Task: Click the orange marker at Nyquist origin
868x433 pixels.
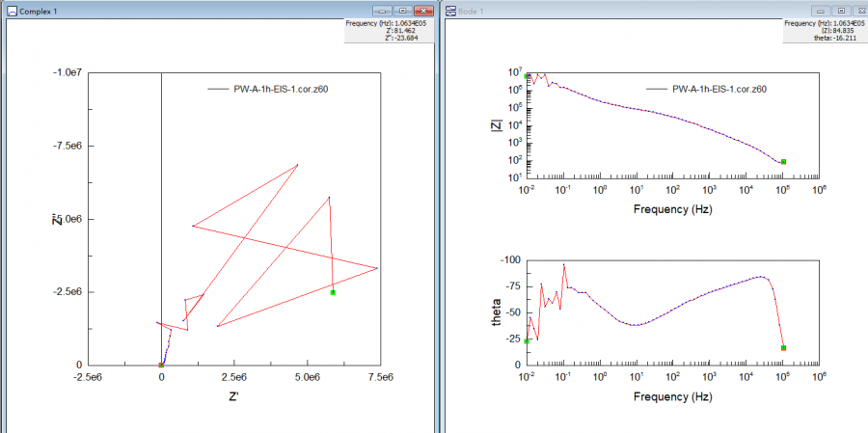Action: [x=161, y=365]
